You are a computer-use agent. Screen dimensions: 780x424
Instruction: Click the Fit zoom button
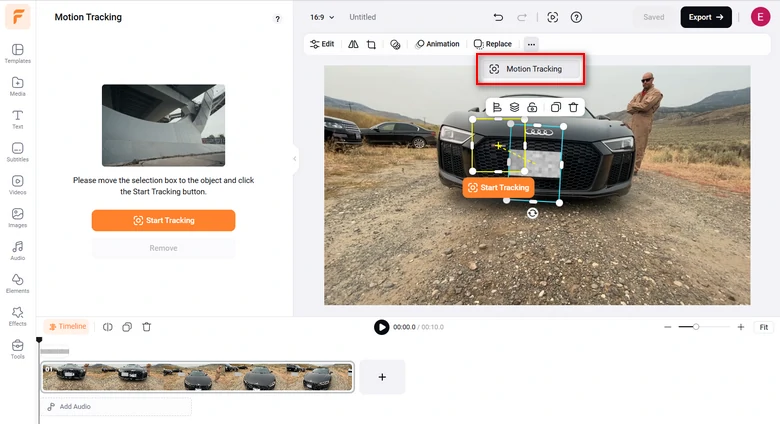click(764, 327)
